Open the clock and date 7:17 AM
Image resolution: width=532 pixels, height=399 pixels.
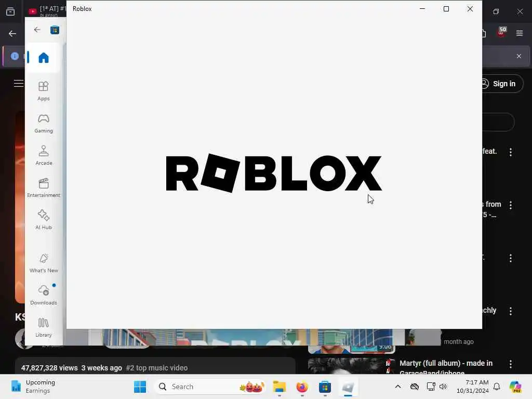click(472, 387)
